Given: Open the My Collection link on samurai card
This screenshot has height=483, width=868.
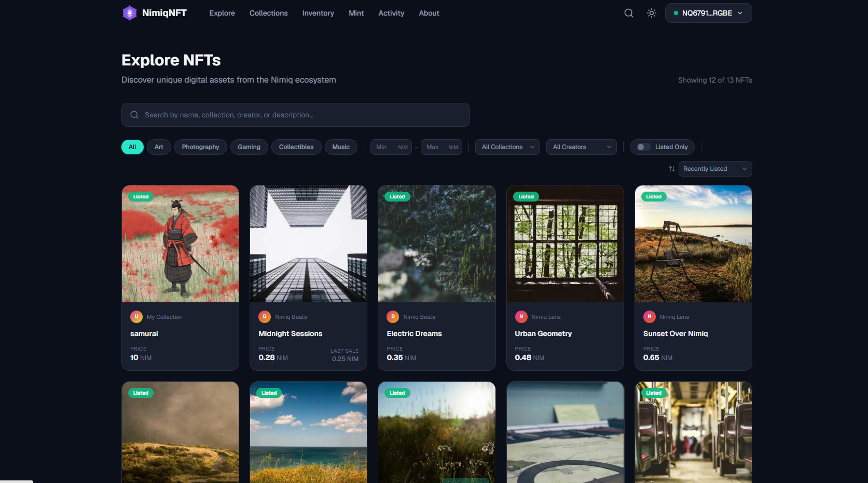Looking at the screenshot, I should coord(164,317).
